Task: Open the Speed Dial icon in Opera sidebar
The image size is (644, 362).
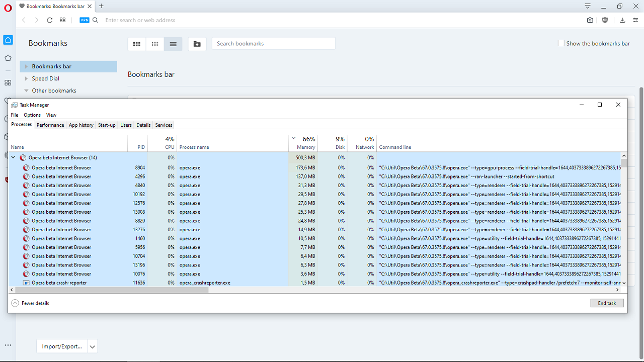Action: (x=8, y=82)
